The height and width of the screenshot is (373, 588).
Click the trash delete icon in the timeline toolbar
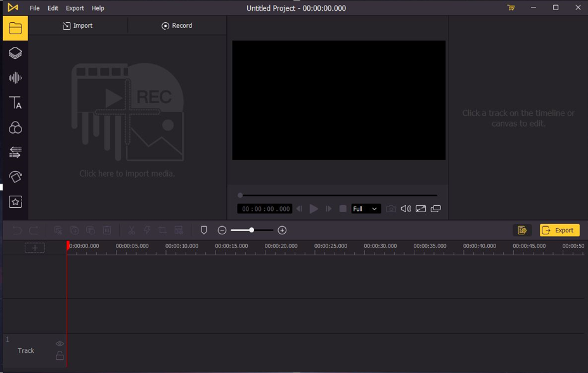[x=107, y=230]
